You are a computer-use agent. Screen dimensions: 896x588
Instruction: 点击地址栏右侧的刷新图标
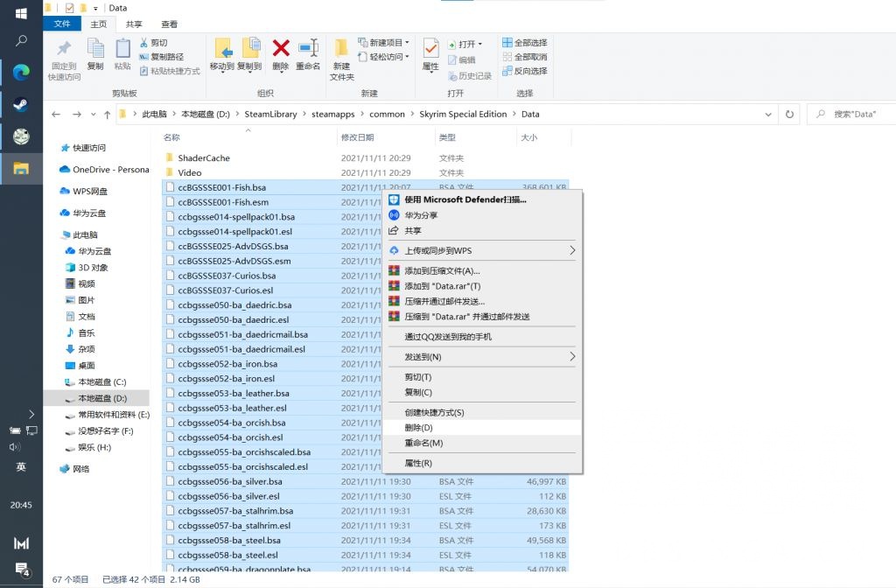(790, 114)
